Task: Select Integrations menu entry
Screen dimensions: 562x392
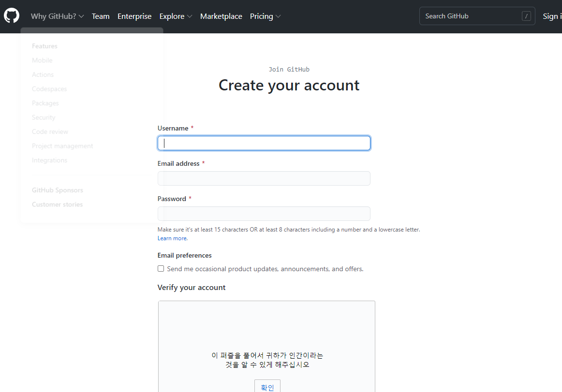Action: [49, 160]
